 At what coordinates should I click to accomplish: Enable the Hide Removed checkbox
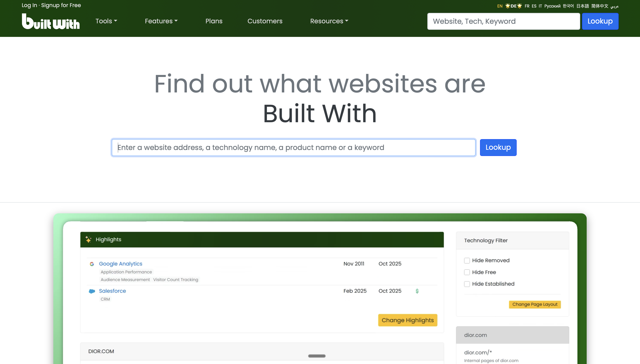click(x=467, y=260)
